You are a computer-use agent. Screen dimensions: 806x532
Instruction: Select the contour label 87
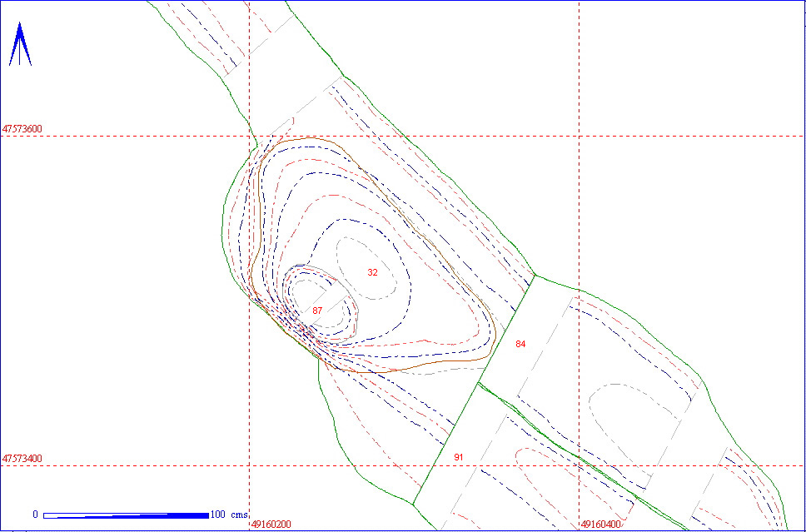point(316,311)
